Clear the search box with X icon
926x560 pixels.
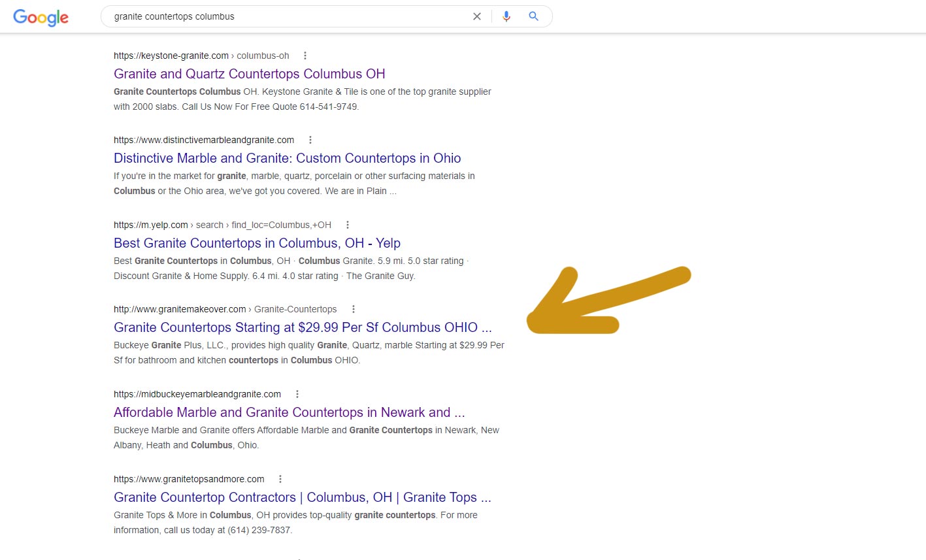[x=477, y=16]
